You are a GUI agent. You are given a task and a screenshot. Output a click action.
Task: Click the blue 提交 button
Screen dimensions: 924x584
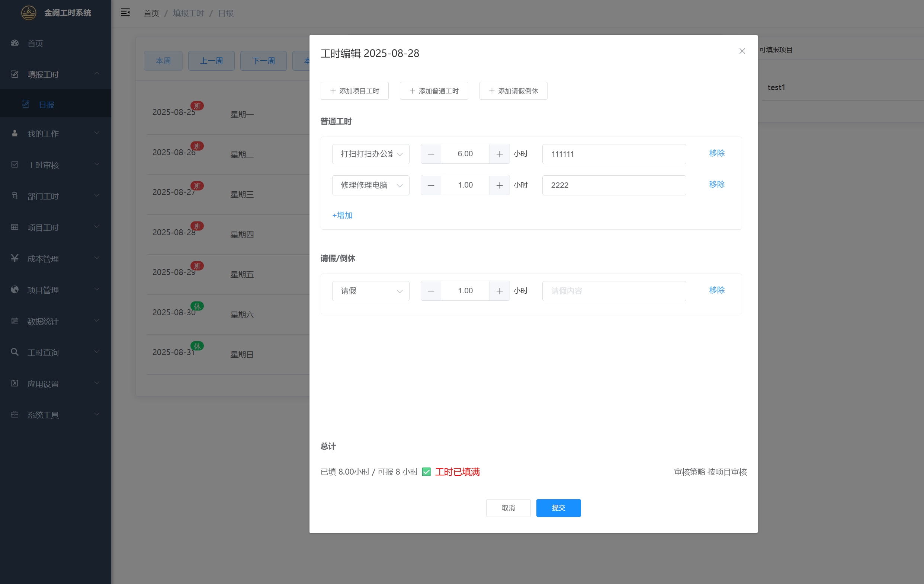pyautogui.click(x=558, y=508)
